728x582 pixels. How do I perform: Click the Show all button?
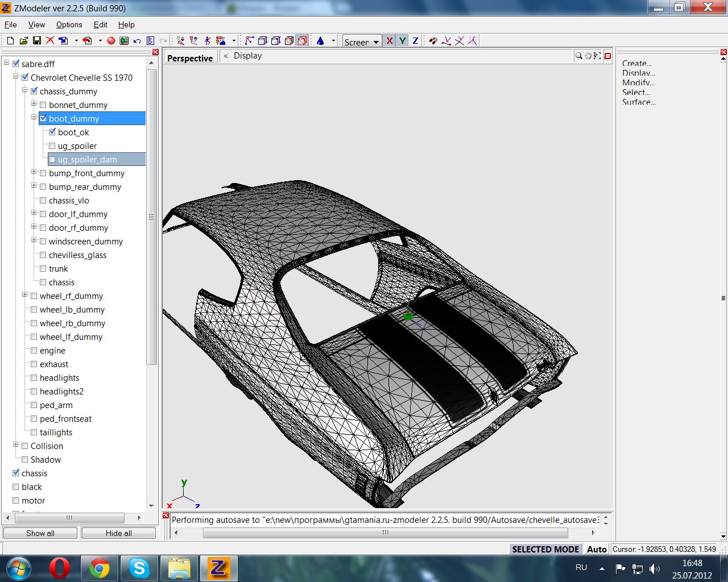click(x=40, y=533)
